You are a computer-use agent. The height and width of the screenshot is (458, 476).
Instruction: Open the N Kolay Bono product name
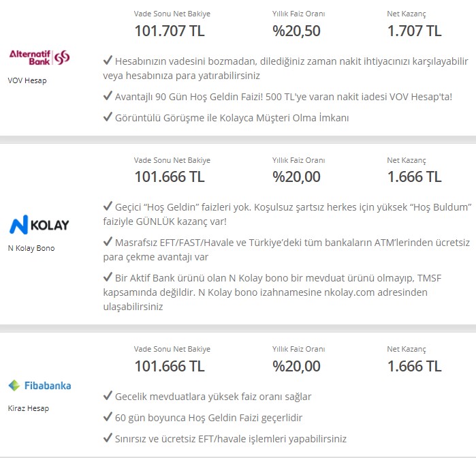[x=31, y=248]
